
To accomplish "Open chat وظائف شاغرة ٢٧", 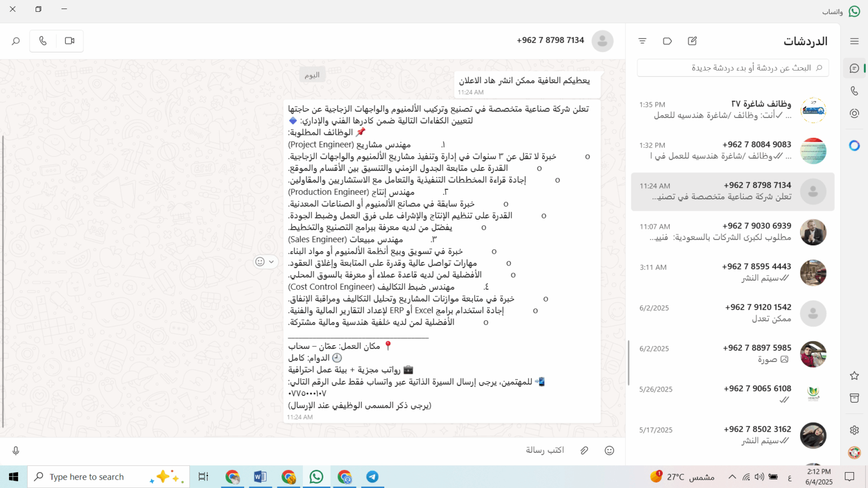I will click(732, 110).
